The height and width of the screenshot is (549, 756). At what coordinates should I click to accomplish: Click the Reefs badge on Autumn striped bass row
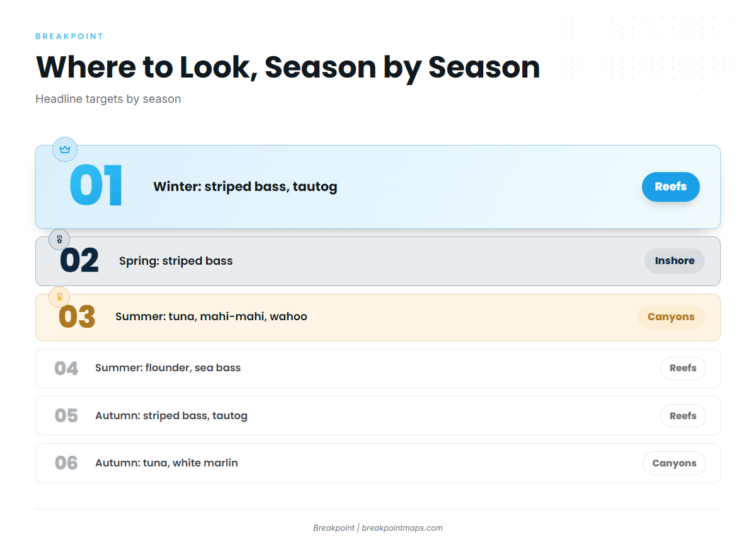pyautogui.click(x=683, y=416)
